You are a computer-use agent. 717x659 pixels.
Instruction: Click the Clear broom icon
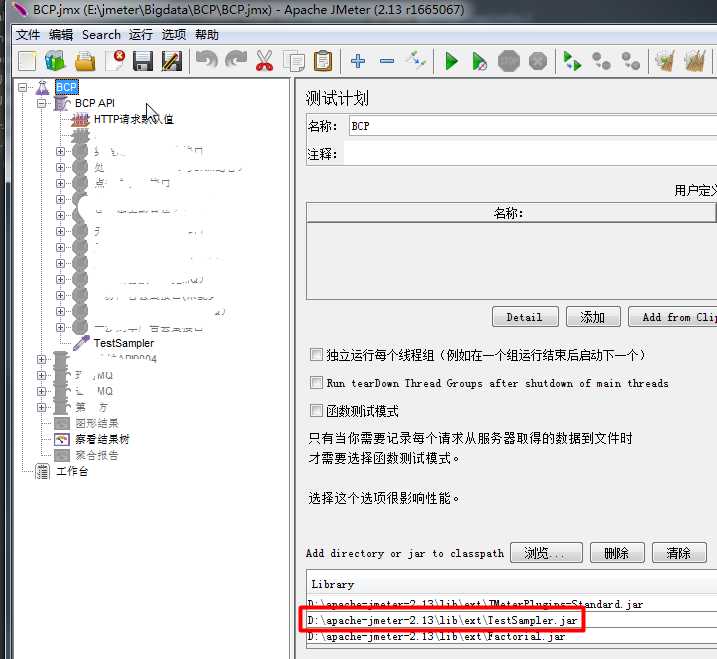pos(665,61)
